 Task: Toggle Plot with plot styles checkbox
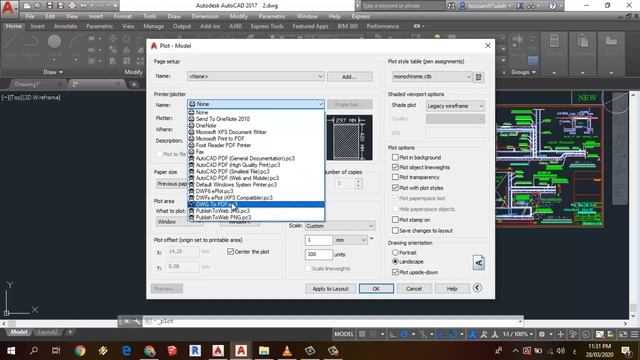coord(395,188)
